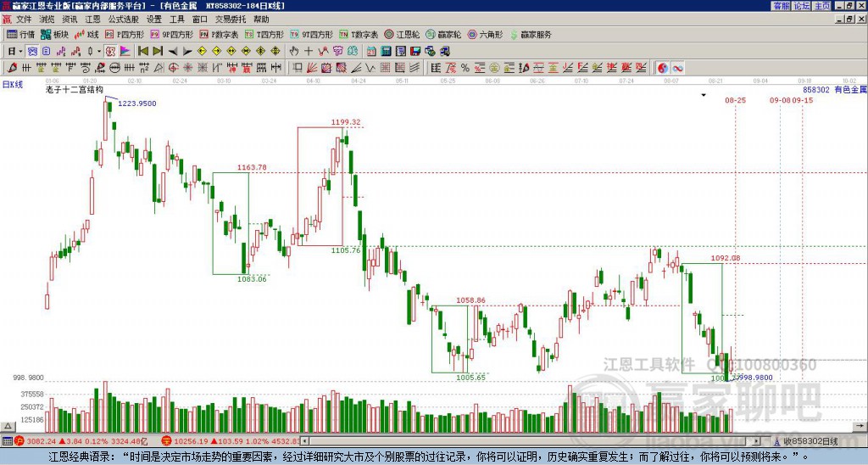Image resolution: width=868 pixels, height=465 pixels.
Task: Click the 日K线 label on chart
Action: point(13,85)
